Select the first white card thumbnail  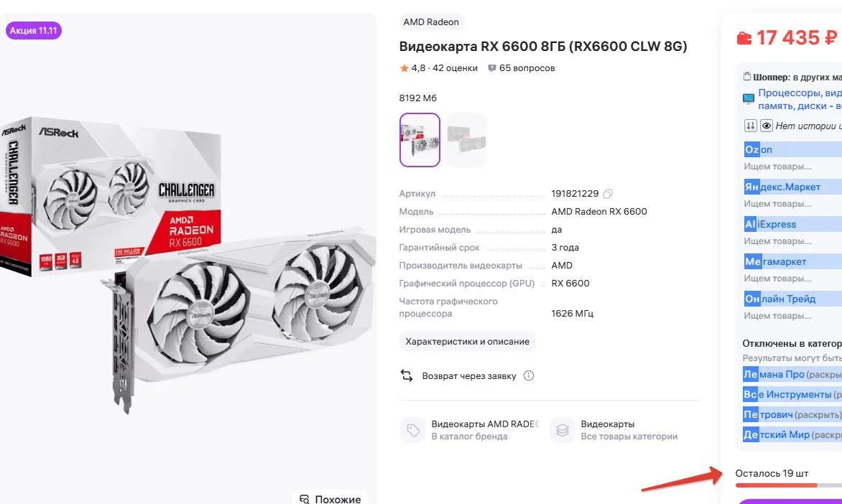coord(420,140)
